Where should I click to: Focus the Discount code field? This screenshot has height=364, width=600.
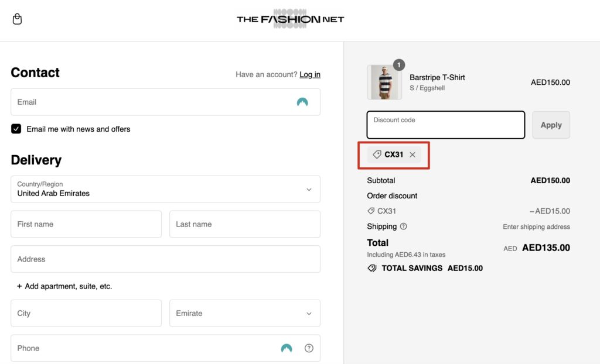pyautogui.click(x=445, y=125)
